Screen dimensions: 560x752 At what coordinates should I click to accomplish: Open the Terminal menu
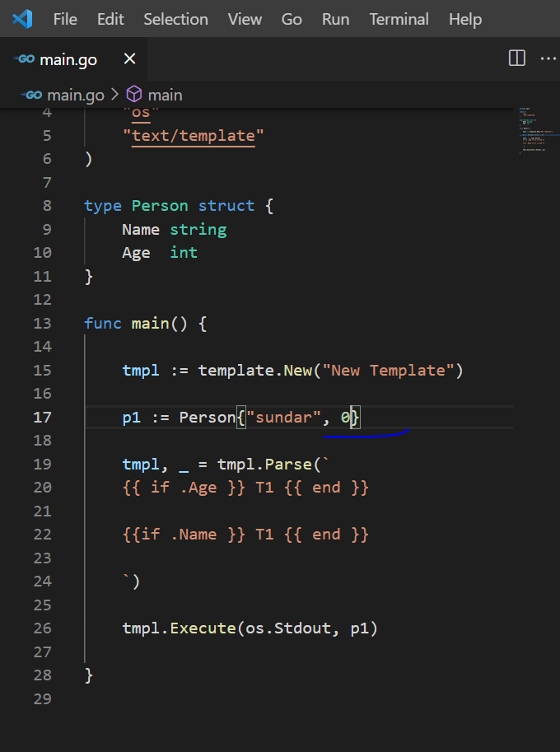tap(399, 19)
